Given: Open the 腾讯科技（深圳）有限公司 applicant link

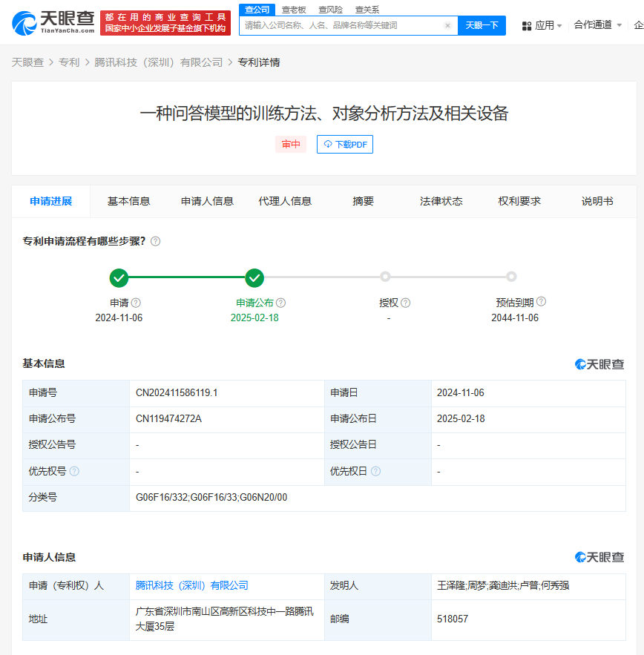Looking at the screenshot, I should [191, 585].
